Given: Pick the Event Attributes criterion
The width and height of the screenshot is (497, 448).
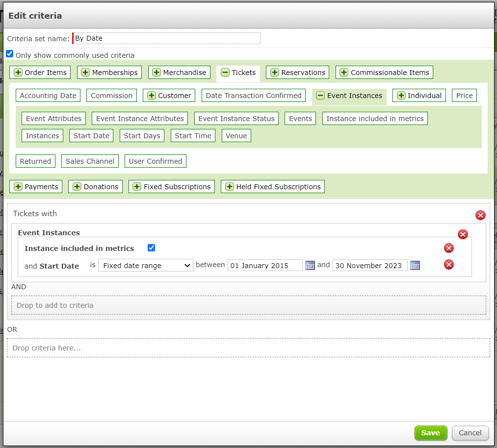Looking at the screenshot, I should pyautogui.click(x=53, y=119).
